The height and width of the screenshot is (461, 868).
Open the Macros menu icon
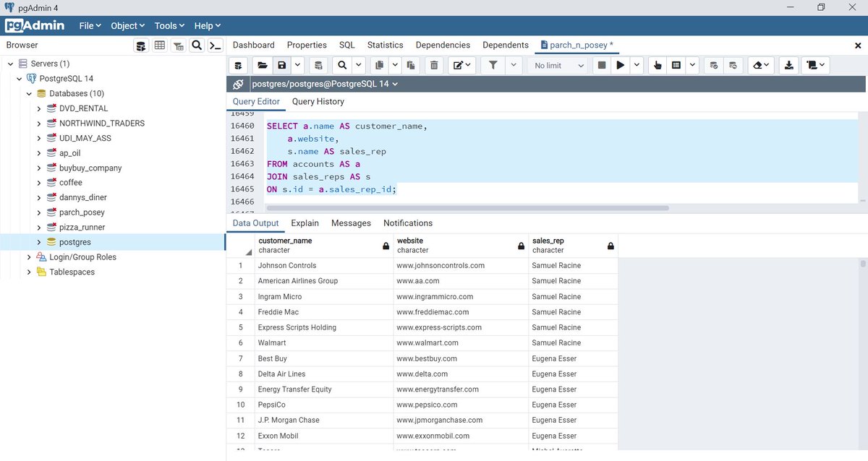(x=817, y=65)
